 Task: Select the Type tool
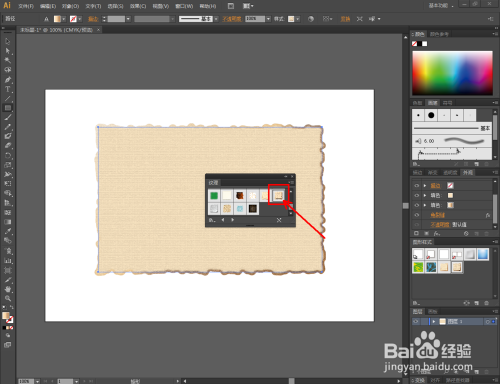coord(8,89)
